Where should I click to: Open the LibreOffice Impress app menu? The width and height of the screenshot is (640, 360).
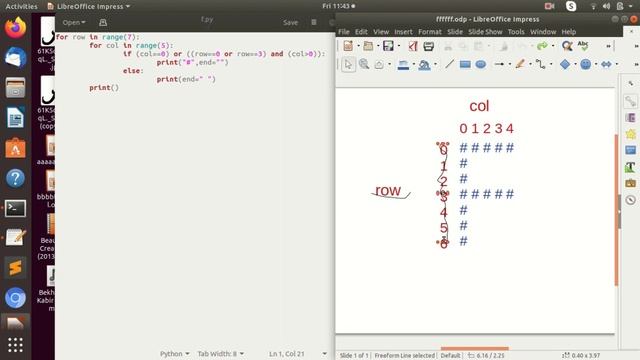(x=89, y=6)
